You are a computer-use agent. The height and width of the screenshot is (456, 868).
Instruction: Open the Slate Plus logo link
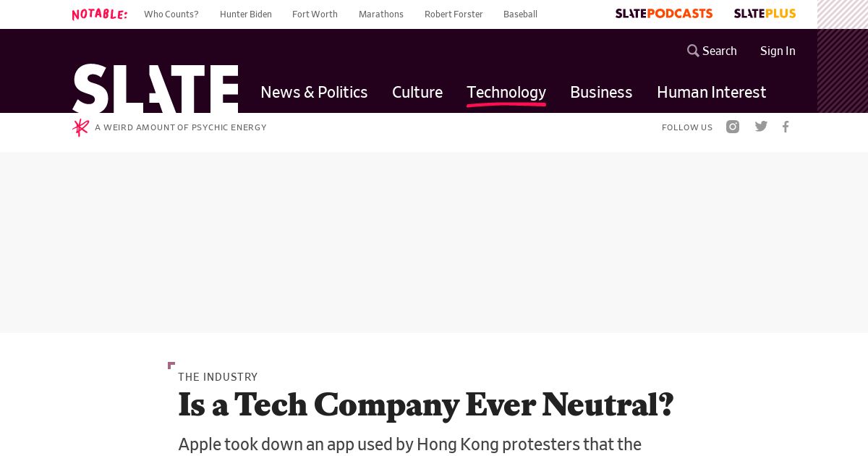point(765,14)
